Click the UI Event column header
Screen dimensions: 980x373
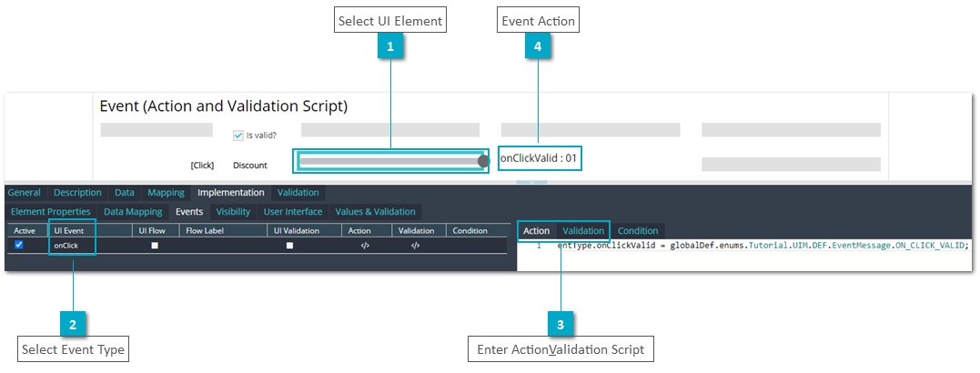tap(90, 230)
